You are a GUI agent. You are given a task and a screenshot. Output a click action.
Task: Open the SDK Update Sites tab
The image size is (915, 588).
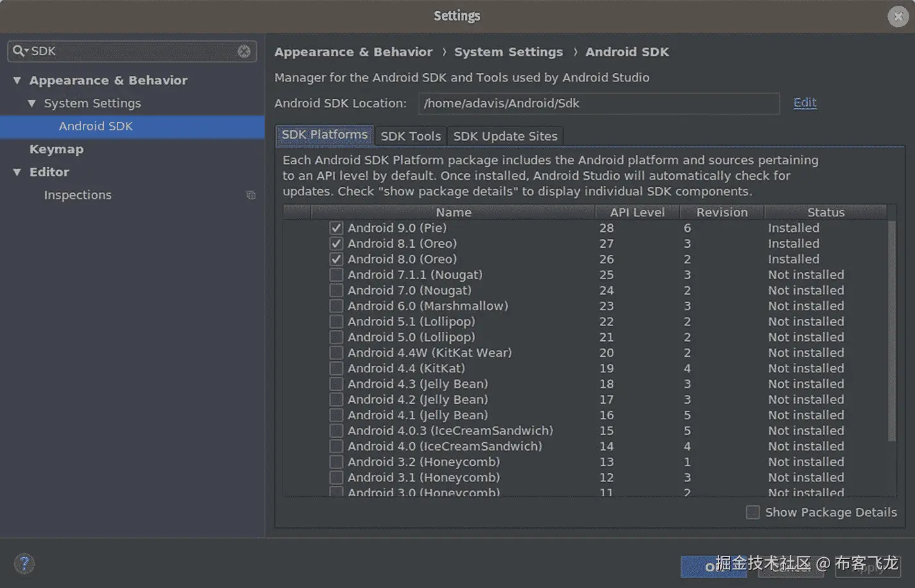(x=505, y=136)
